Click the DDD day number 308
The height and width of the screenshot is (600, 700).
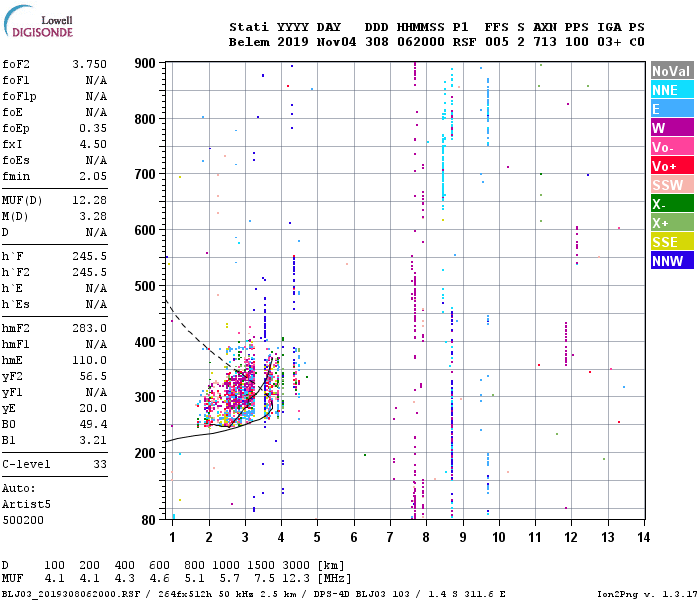[376, 42]
